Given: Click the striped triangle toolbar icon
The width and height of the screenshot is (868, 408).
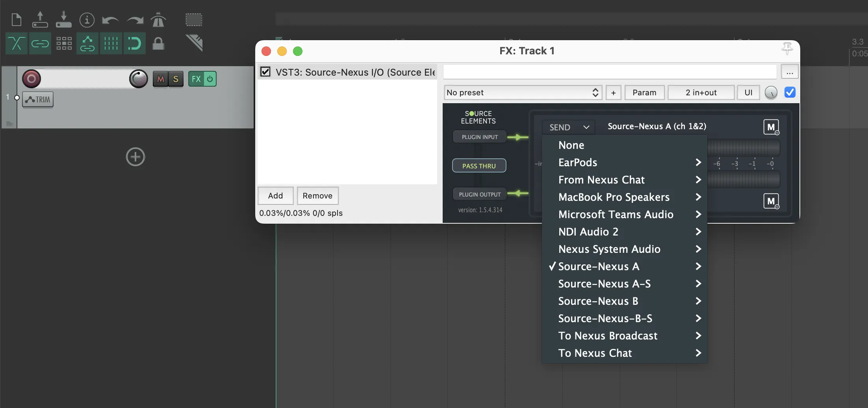Looking at the screenshot, I should (x=194, y=43).
